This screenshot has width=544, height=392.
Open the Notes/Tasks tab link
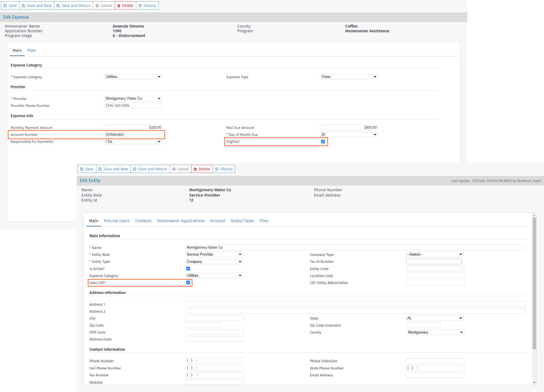242,221
